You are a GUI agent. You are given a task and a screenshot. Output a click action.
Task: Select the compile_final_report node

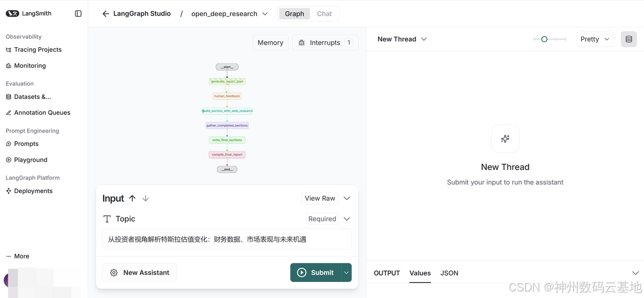(227, 155)
